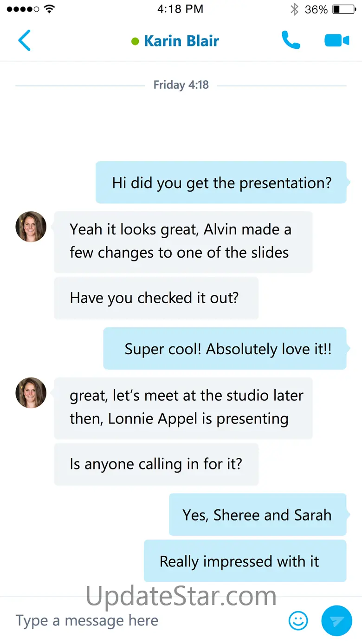This screenshot has width=362, height=644.
Task: Tap the battery indicator icon
Action: pos(343,9)
